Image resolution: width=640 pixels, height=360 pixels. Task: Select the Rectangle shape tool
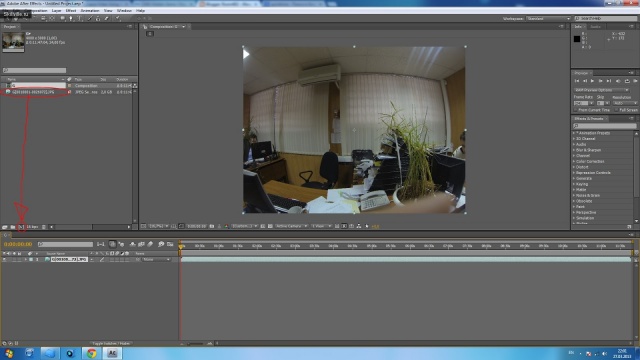coord(62,18)
